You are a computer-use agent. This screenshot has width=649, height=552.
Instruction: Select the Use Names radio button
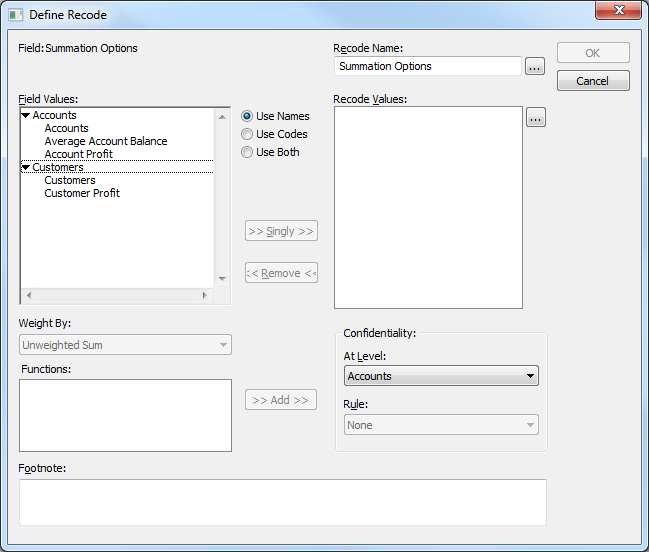(x=247, y=116)
